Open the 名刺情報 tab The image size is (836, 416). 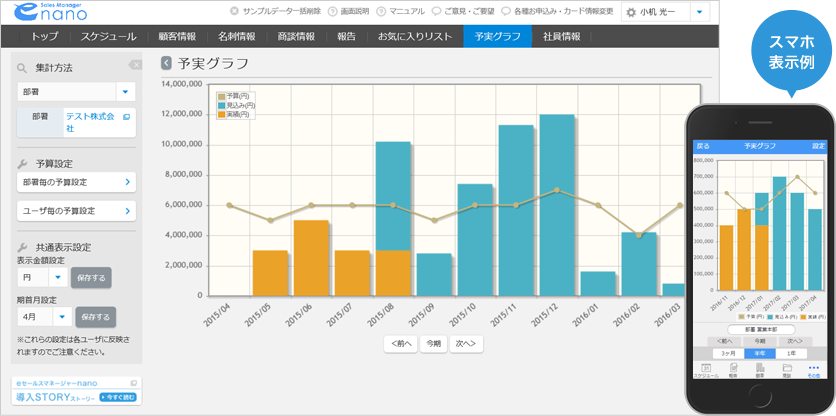[236, 36]
